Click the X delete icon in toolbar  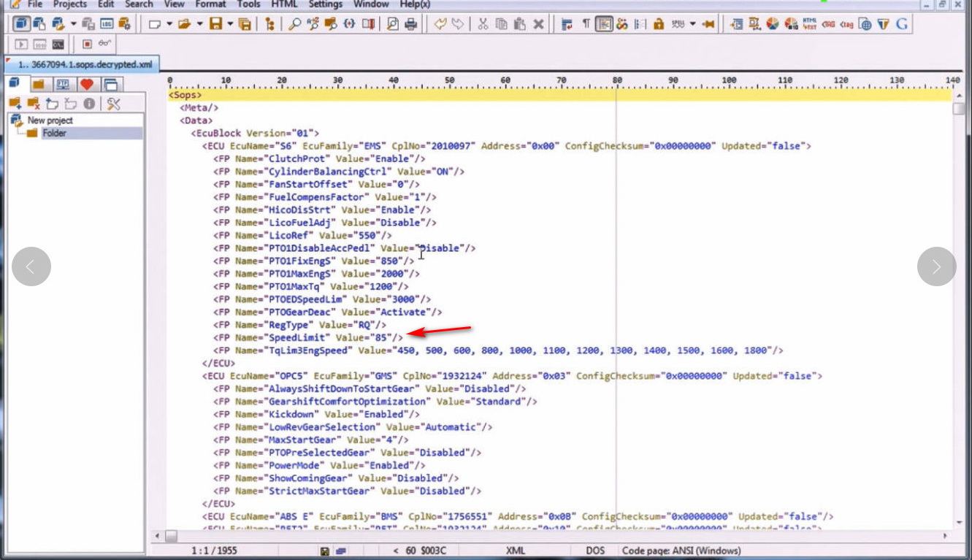(x=539, y=24)
